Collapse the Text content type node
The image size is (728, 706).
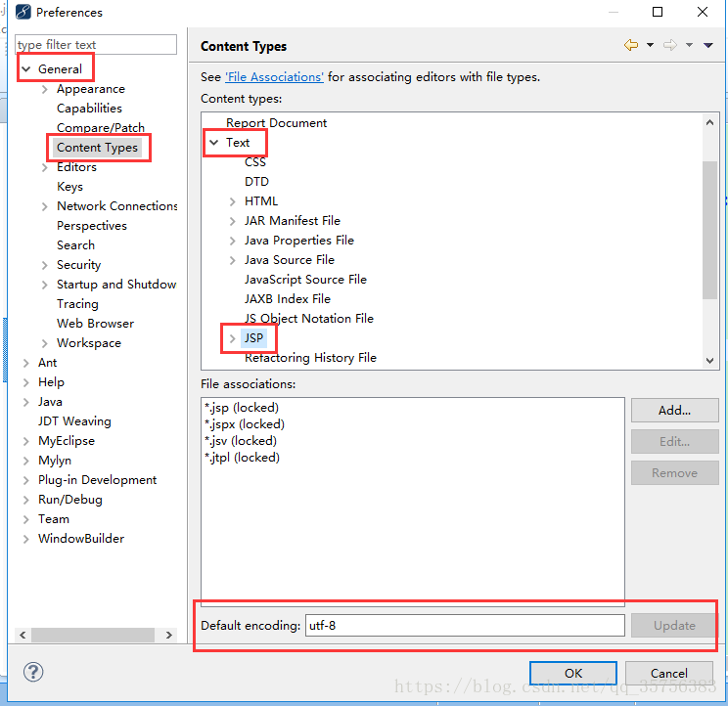tap(213, 143)
